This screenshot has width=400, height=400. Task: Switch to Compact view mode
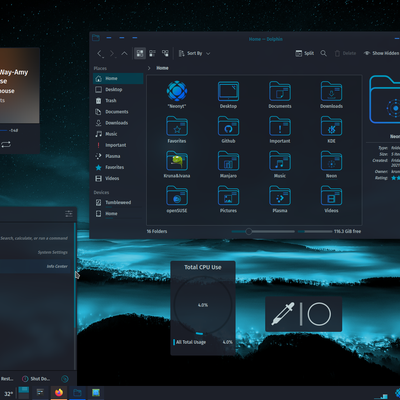tap(152, 53)
